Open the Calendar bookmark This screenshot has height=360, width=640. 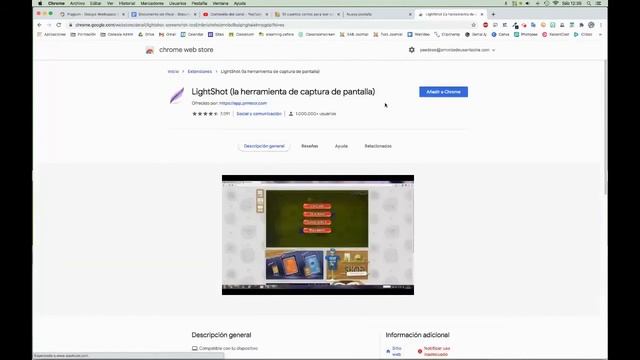[x=192, y=35]
